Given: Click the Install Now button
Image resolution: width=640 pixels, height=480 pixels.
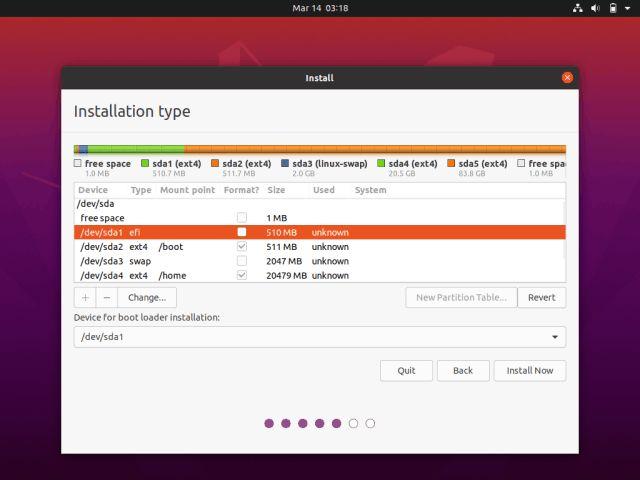Looking at the screenshot, I should (x=530, y=371).
